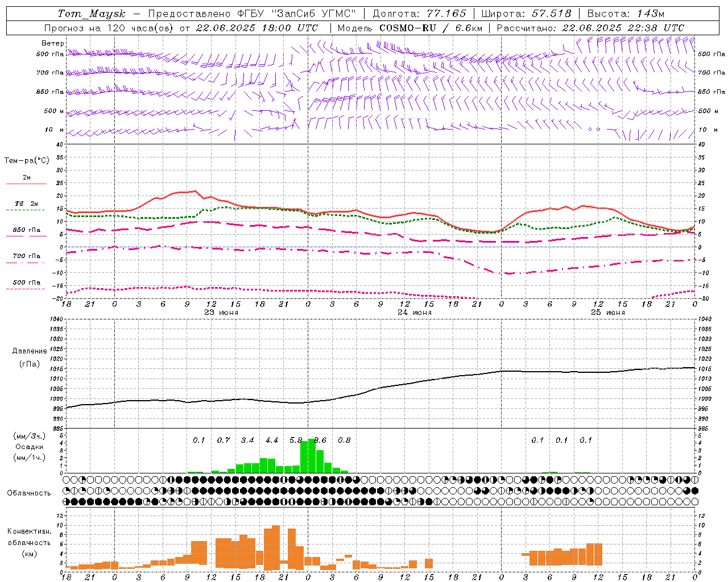
Task: Click forecast start time 22.06.2025 18:00 UTC
Action: pos(257,28)
